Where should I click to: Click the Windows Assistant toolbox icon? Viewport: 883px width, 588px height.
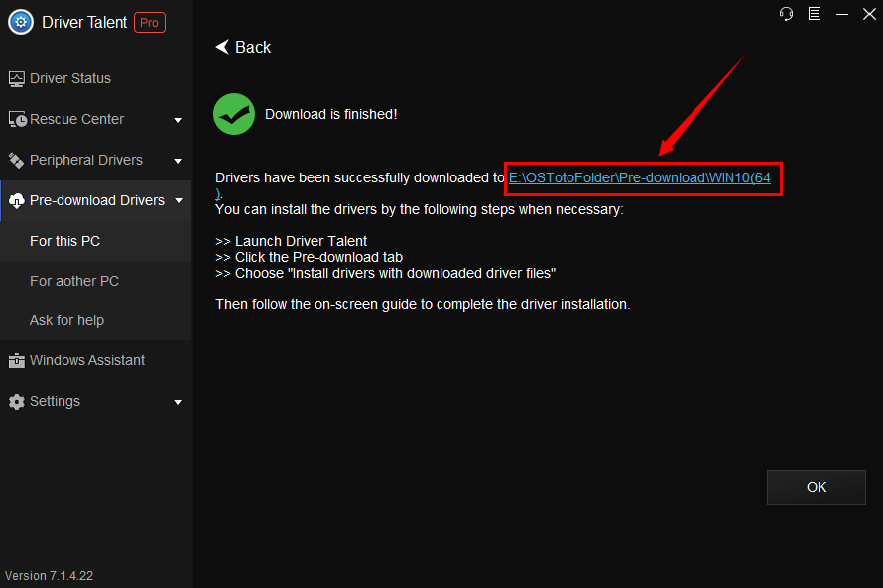[x=16, y=360]
